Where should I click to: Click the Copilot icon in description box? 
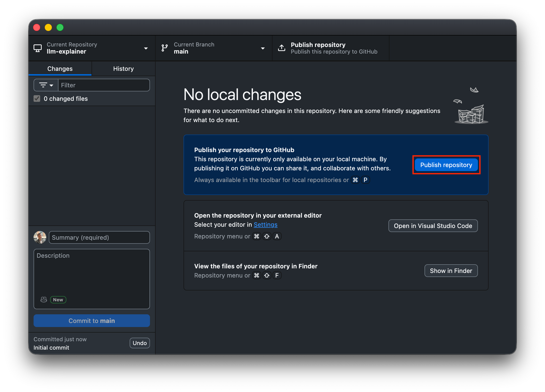pyautogui.click(x=44, y=300)
